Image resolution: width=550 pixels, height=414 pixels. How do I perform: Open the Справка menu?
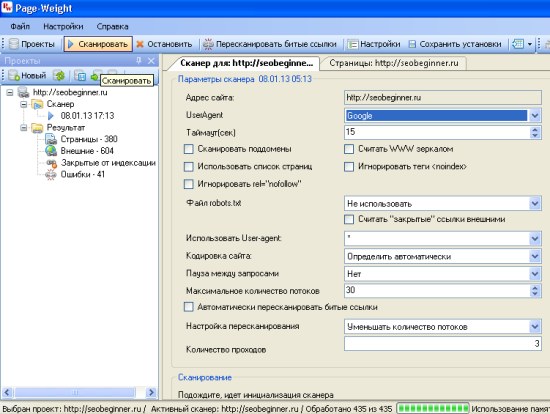coord(112,26)
